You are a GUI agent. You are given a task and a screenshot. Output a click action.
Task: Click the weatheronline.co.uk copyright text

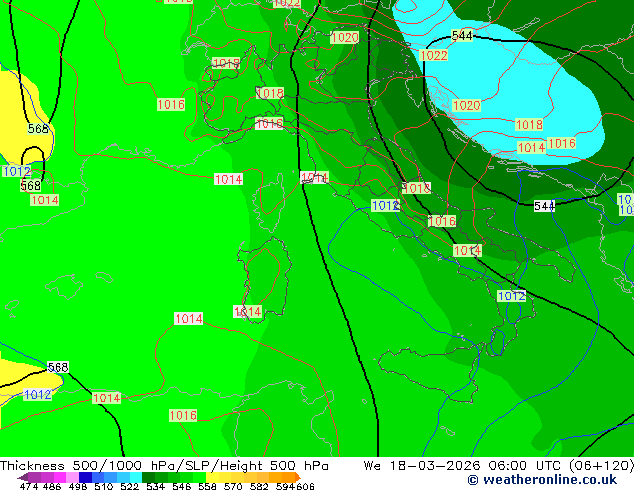point(542,480)
